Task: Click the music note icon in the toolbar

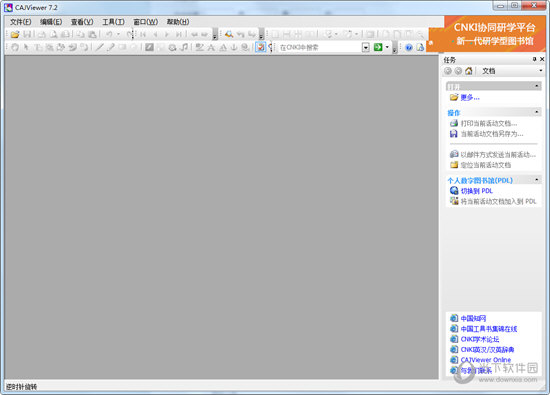Action: [184, 47]
